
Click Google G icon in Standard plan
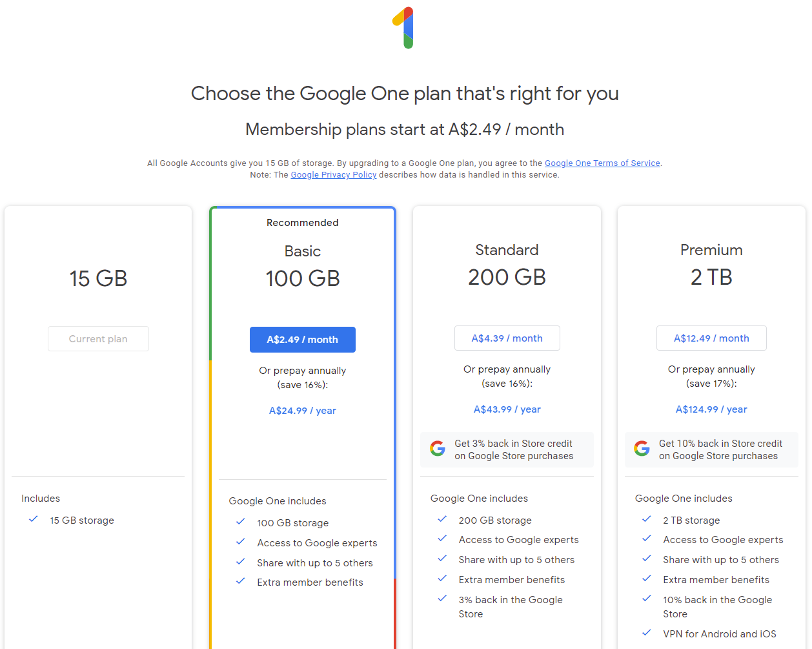tap(438, 448)
